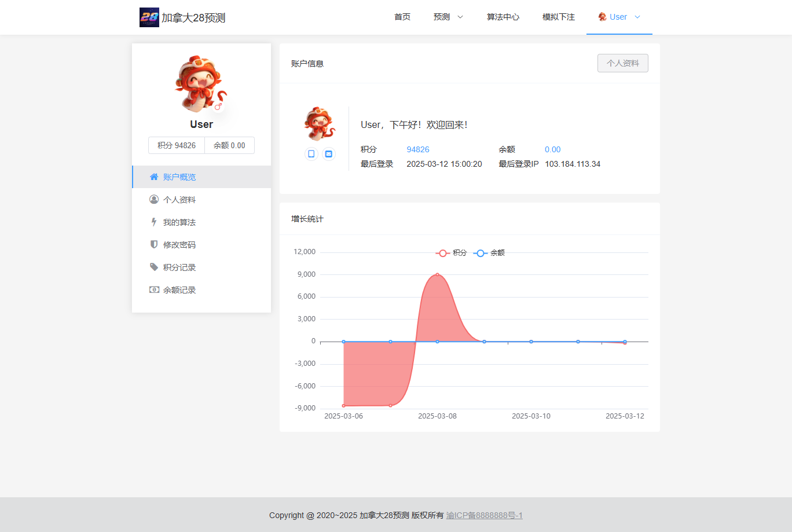This screenshot has width=792, height=532.
Task: Open 我的算法 in the sidebar
Action: [x=201, y=222]
